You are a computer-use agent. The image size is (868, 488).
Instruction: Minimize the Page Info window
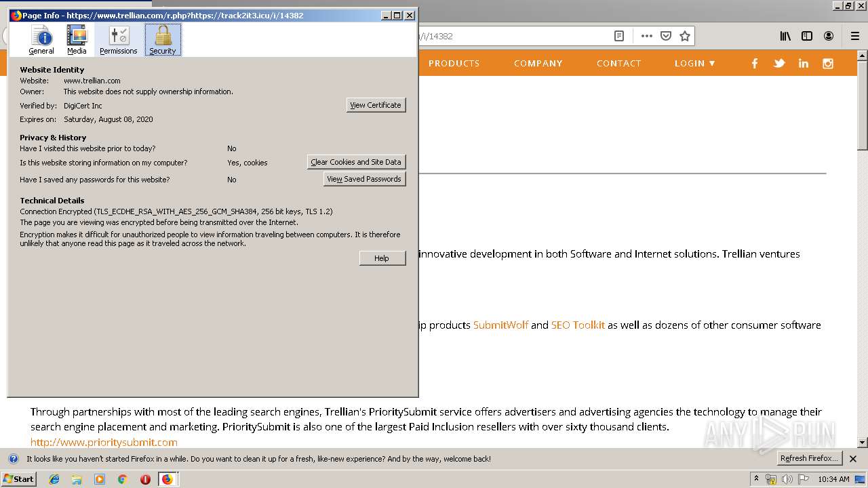click(x=386, y=15)
